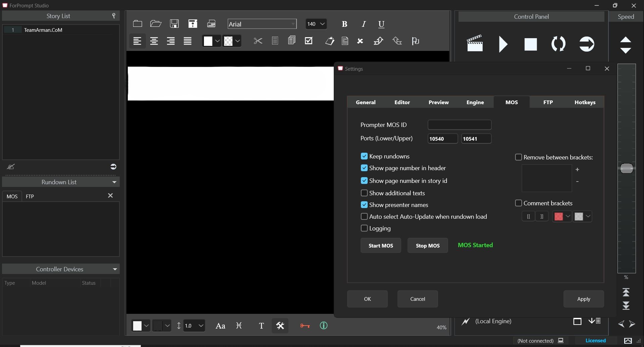Image resolution: width=644 pixels, height=347 pixels.
Task: Uncheck Show page number in story id
Action: tap(364, 181)
